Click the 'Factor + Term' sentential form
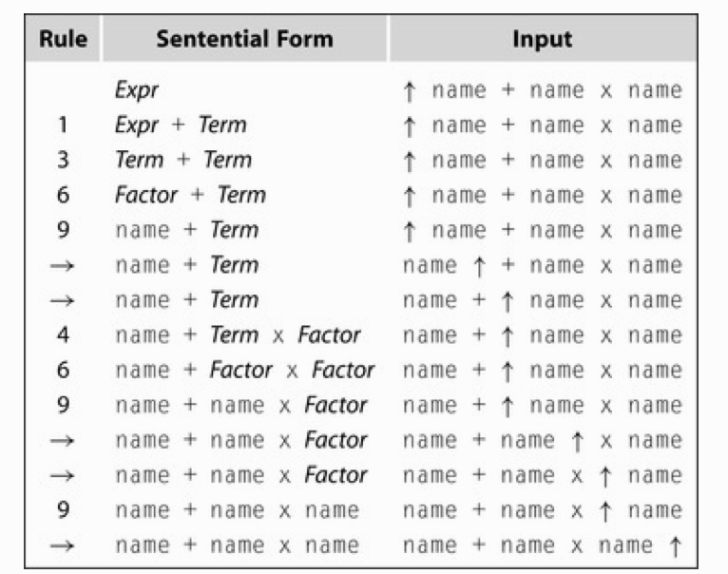This screenshot has height=574, width=728. (190, 195)
